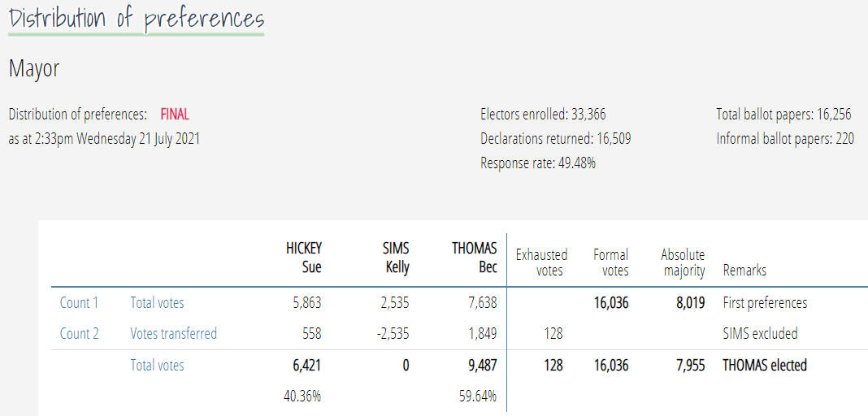868x416 pixels.
Task: Select 'Declarations returned: 16,509' text
Action: (556, 139)
